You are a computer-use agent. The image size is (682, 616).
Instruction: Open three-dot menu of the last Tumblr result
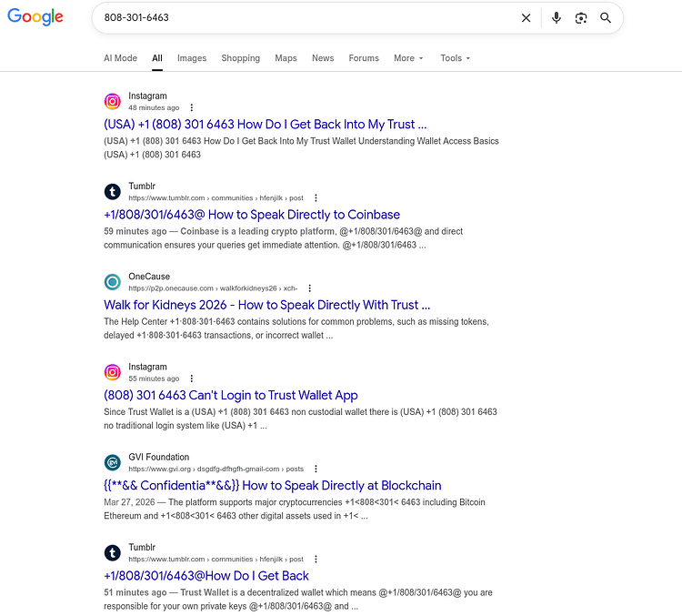click(x=316, y=559)
